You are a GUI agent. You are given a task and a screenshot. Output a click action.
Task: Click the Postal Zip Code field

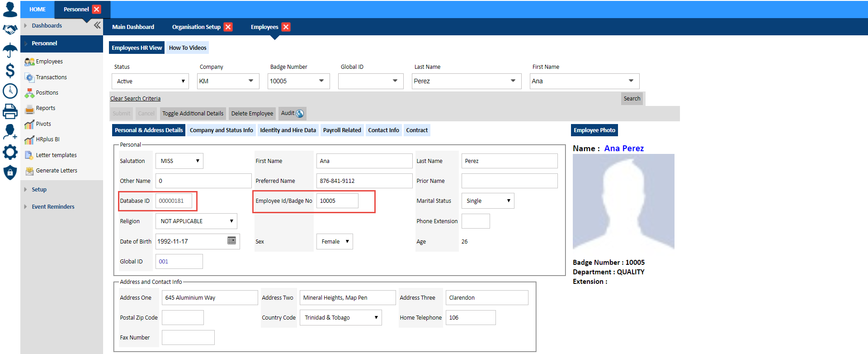pos(183,317)
